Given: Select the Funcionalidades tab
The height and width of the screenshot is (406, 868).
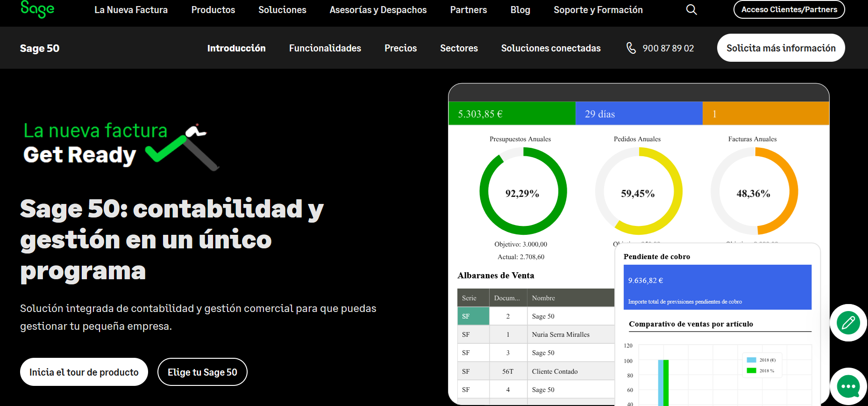Looking at the screenshot, I should (325, 48).
